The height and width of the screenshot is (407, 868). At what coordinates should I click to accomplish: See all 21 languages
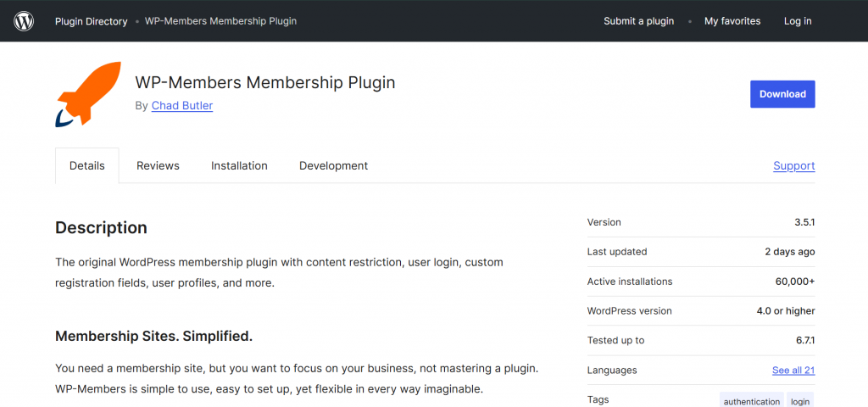793,370
